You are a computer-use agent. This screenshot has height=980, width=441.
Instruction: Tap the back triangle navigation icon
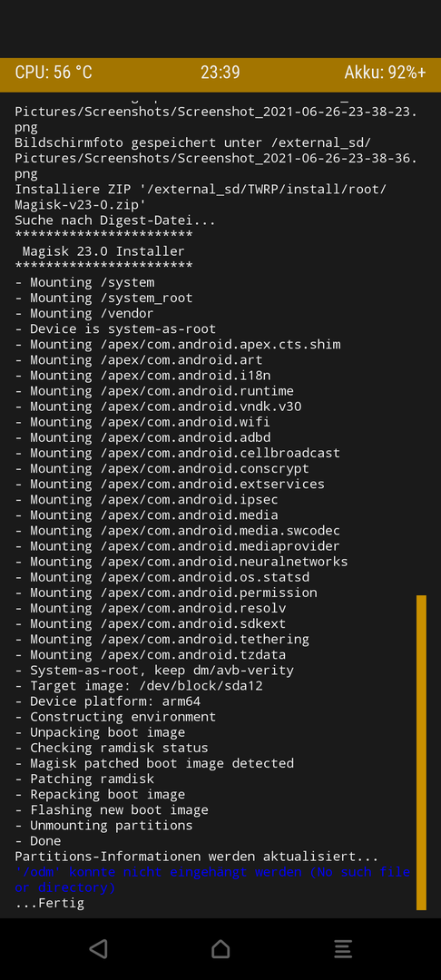pos(98,949)
